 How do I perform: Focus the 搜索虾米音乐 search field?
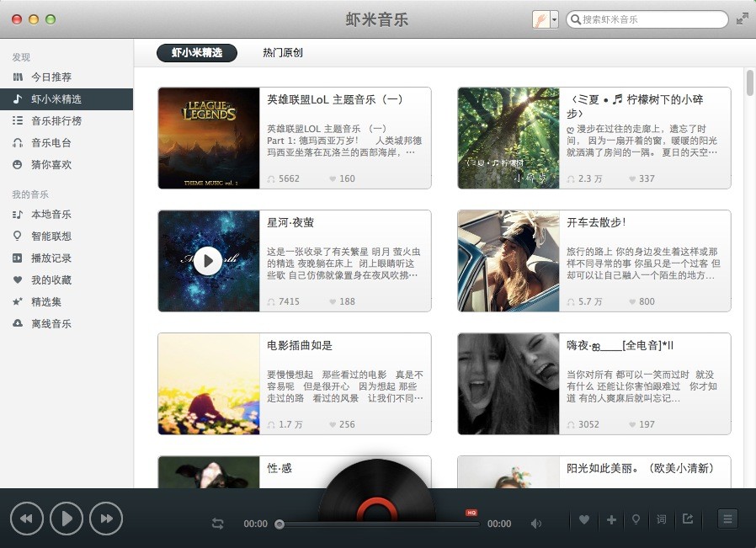[x=647, y=19]
